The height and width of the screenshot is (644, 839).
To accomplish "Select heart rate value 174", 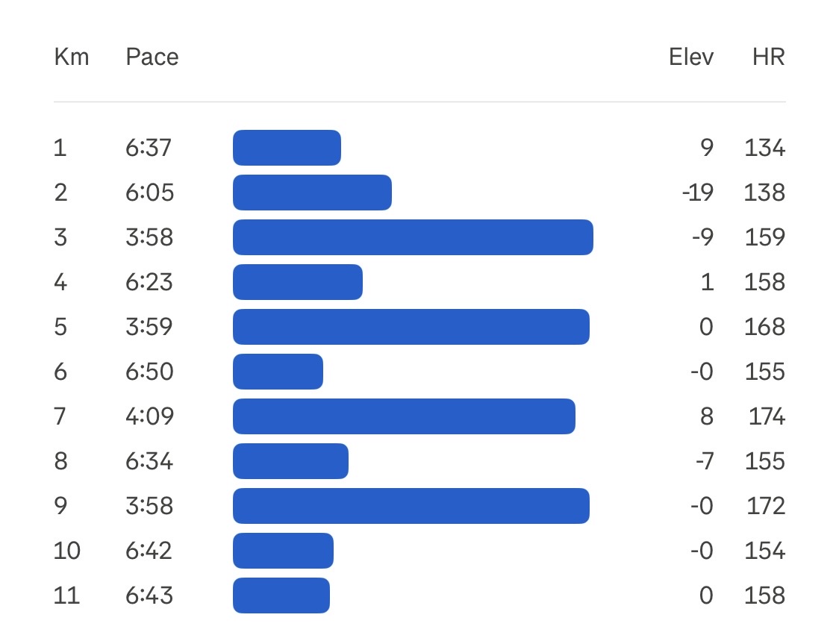I will (x=767, y=416).
